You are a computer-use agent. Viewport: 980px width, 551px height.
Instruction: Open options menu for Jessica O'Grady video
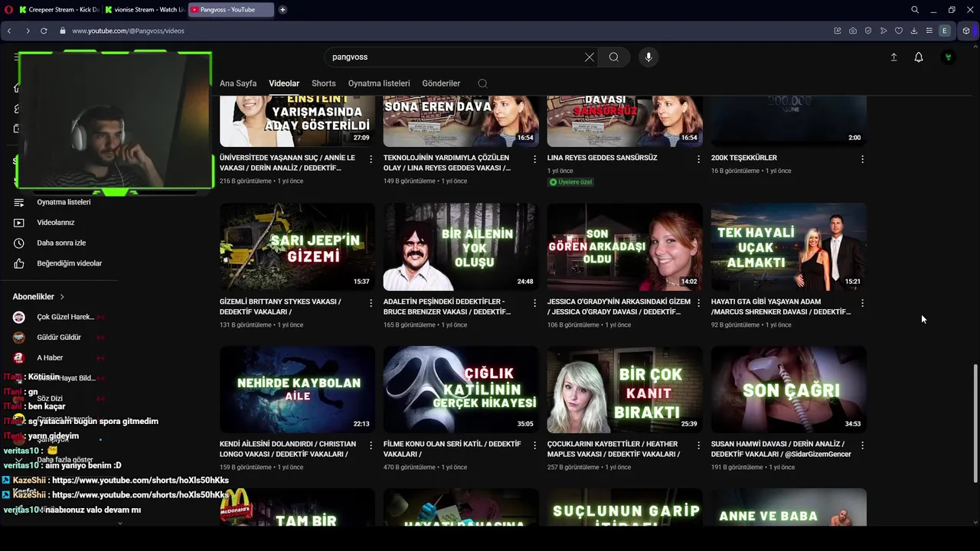(698, 303)
